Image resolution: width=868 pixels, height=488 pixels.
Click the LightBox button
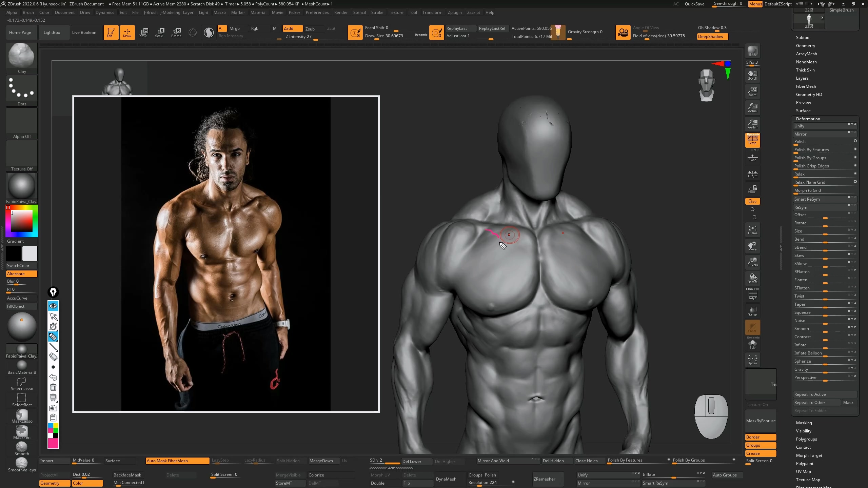52,33
